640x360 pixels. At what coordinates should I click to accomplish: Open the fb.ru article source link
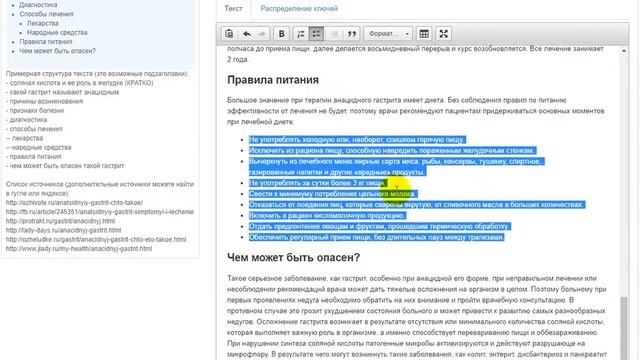[100, 212]
